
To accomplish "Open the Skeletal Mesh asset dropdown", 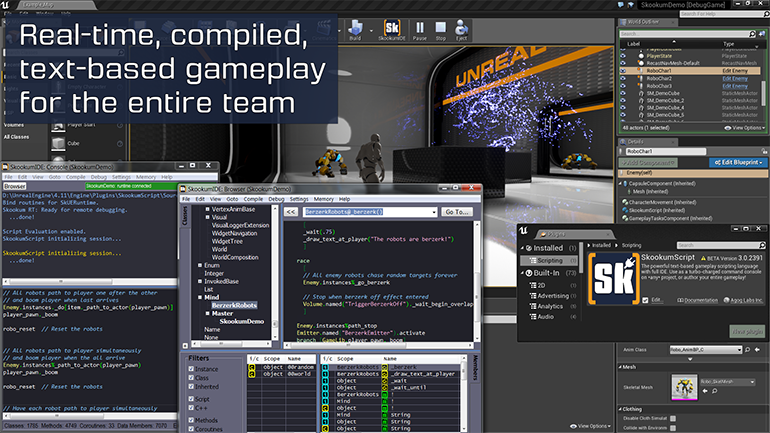I will tap(728, 381).
